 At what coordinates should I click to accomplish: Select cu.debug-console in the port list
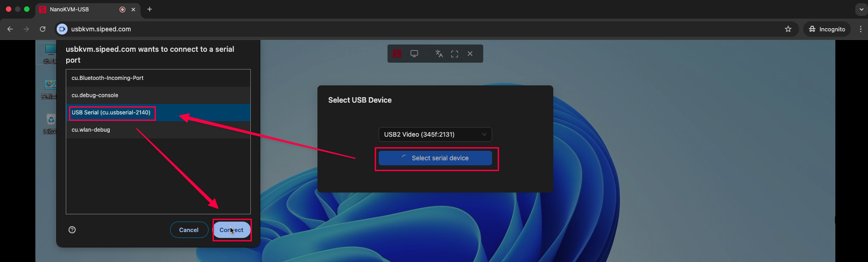tap(158, 95)
